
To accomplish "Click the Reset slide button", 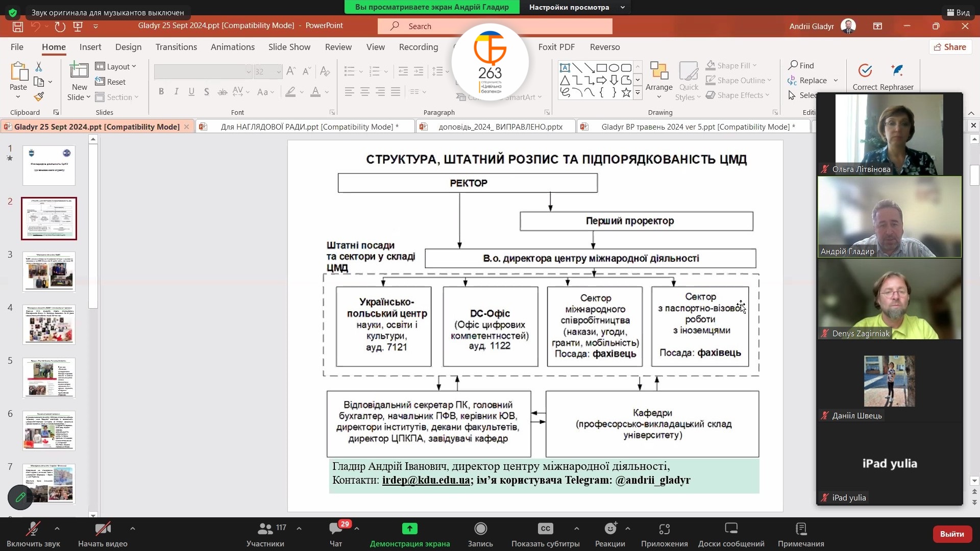I will pos(110,82).
